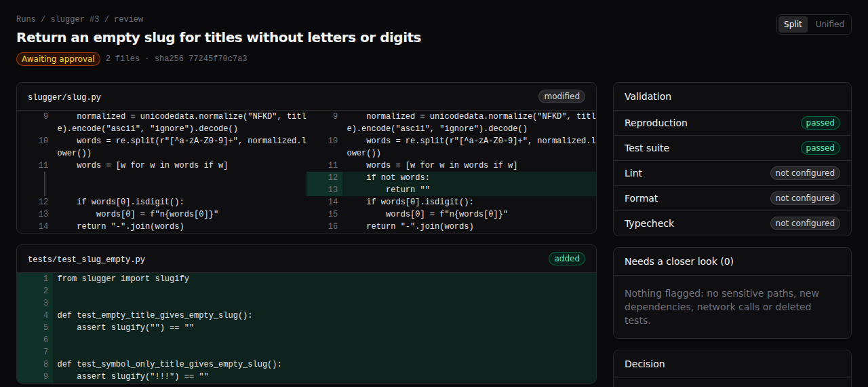The height and width of the screenshot is (387, 868).
Task: Click the 'assert slugify("!!!") == ""' line
Action: [x=307, y=376]
